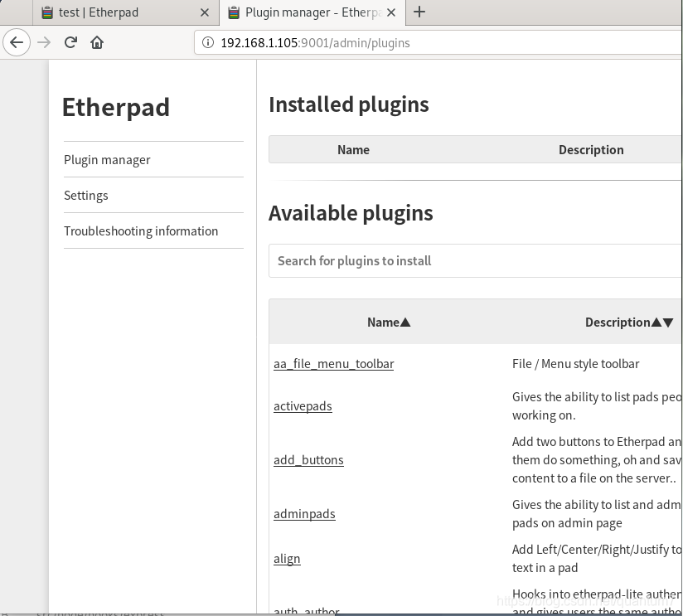Screen dimensions: 683x616
Task: Open a new browser tab with plus icon
Action: click(x=419, y=12)
